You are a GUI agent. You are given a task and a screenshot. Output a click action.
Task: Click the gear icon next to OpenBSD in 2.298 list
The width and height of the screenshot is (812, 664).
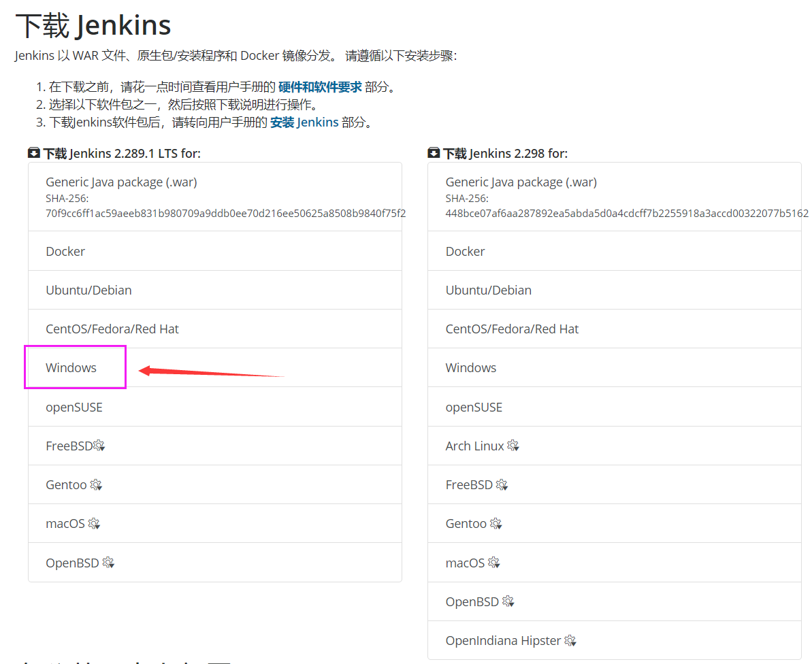pyautogui.click(x=508, y=601)
